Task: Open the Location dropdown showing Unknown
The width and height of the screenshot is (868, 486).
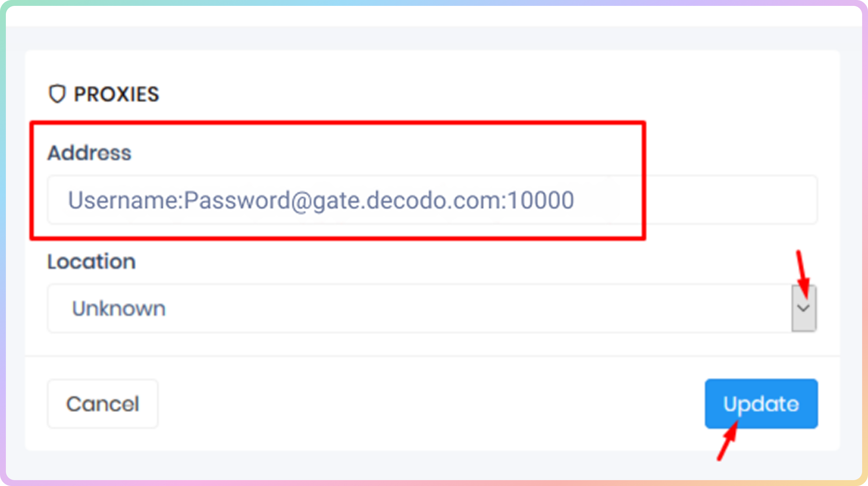Action: point(432,308)
